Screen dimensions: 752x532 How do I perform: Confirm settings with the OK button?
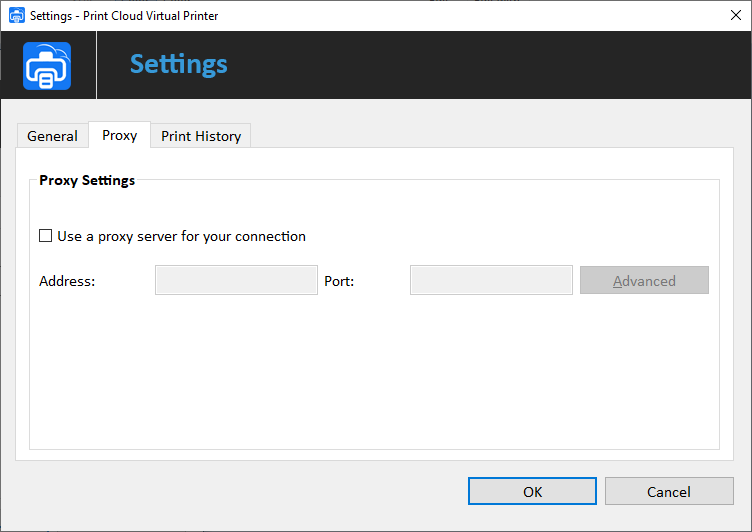click(532, 491)
